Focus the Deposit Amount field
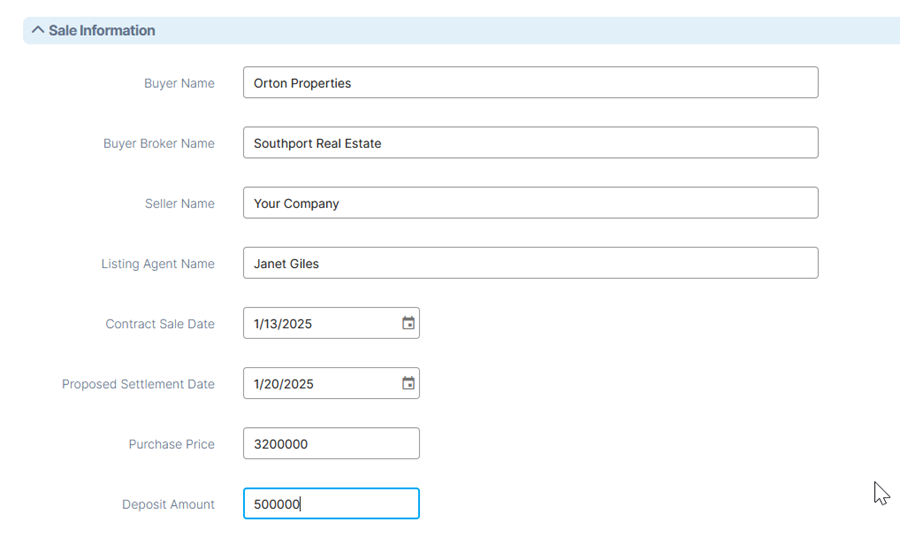The image size is (900, 545). click(x=331, y=504)
